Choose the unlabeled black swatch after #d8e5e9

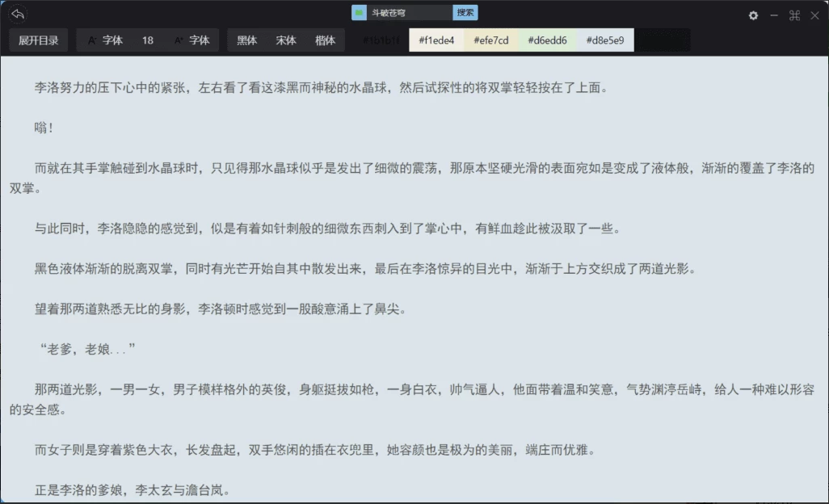click(x=662, y=40)
